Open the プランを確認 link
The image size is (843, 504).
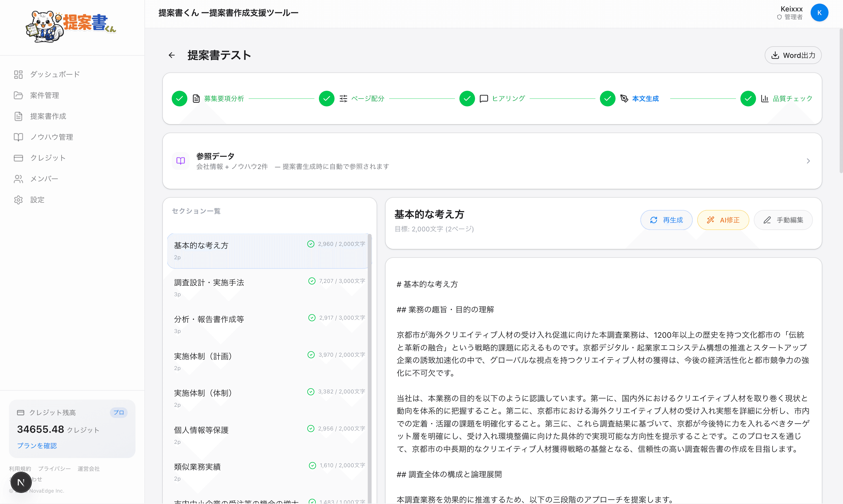37,446
